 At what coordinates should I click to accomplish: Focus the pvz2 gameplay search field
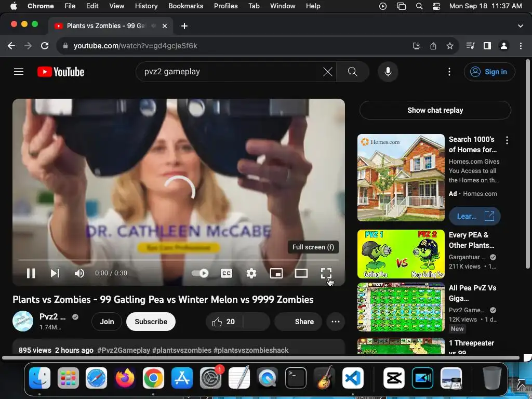pos(231,72)
